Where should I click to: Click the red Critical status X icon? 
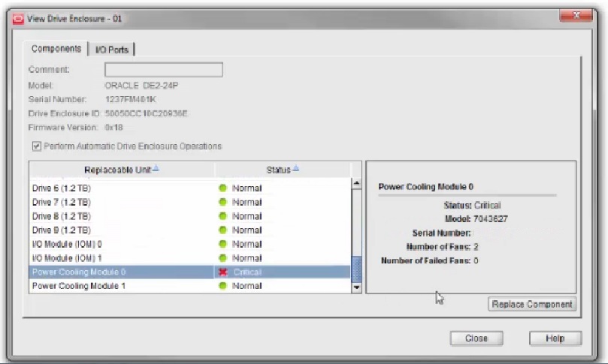tap(223, 272)
